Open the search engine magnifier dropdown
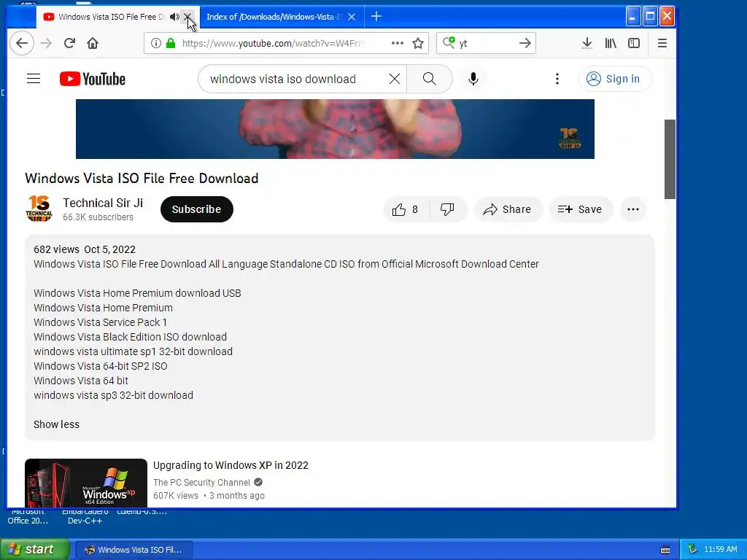The width and height of the screenshot is (747, 560). pos(449,43)
